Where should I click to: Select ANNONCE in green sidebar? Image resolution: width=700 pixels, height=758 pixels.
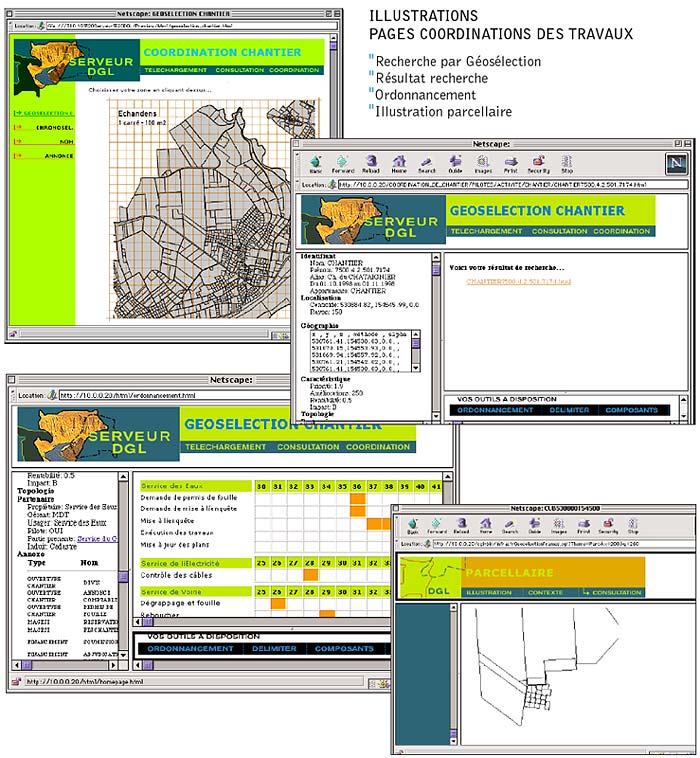44,156
